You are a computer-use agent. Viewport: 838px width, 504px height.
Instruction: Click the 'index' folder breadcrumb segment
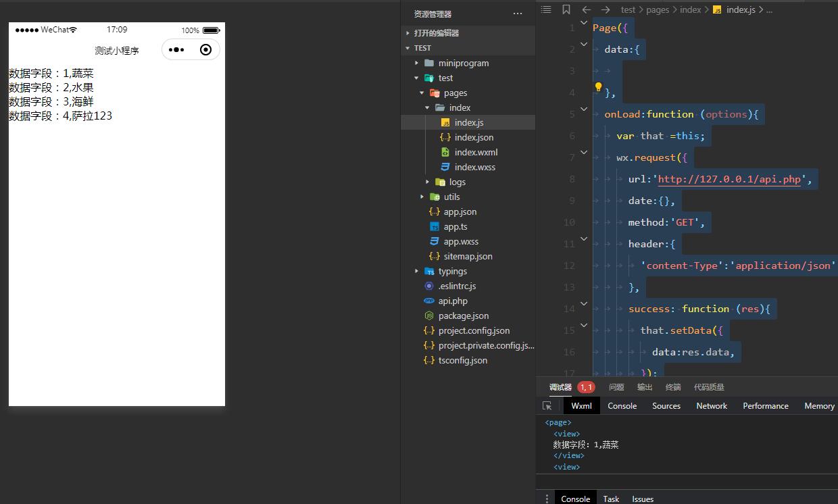tap(690, 9)
